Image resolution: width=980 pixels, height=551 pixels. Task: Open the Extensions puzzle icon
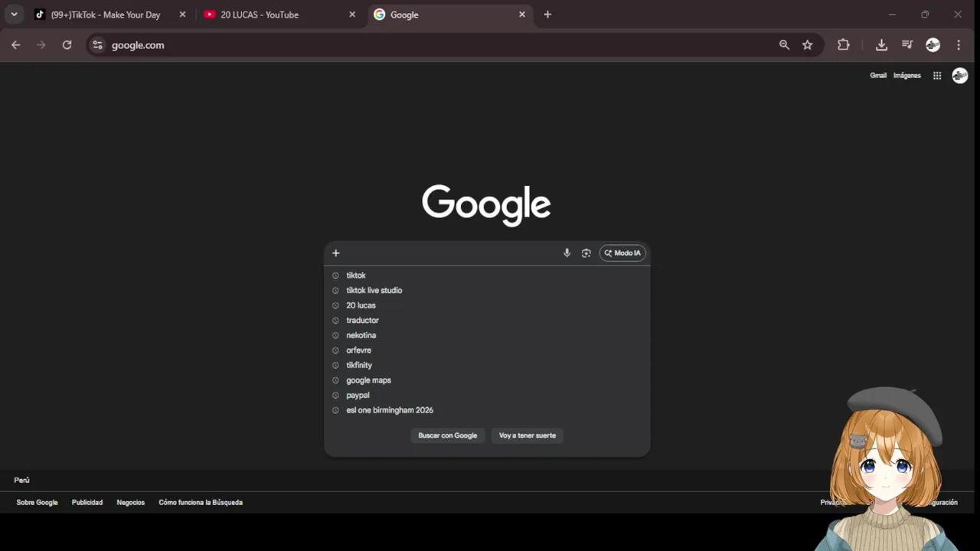pos(844,45)
